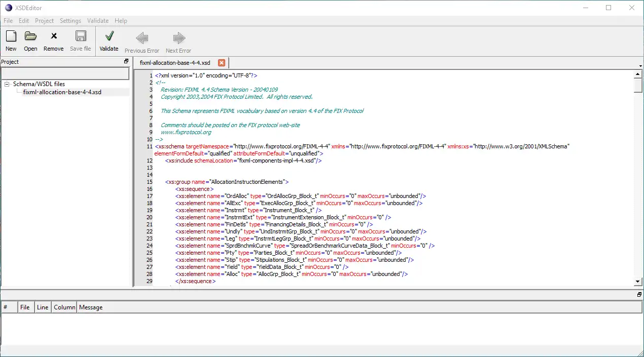
Task: Click the Message column header
Action: [x=91, y=307]
